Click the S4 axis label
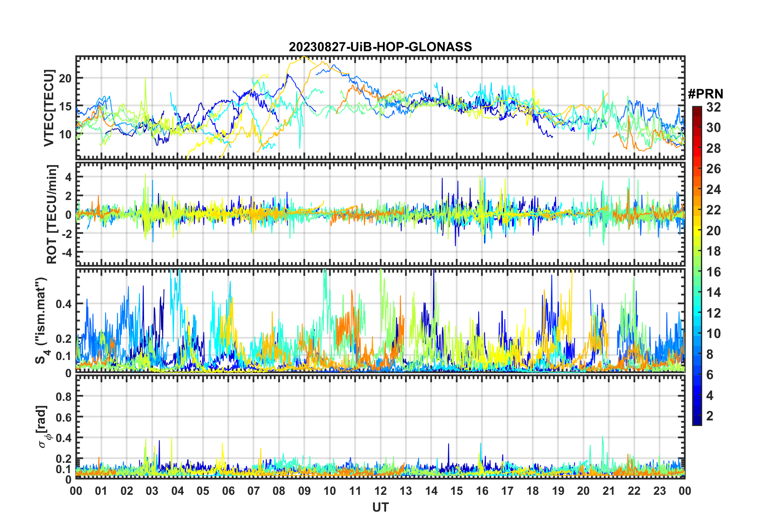761x532 pixels. pyautogui.click(x=42, y=320)
